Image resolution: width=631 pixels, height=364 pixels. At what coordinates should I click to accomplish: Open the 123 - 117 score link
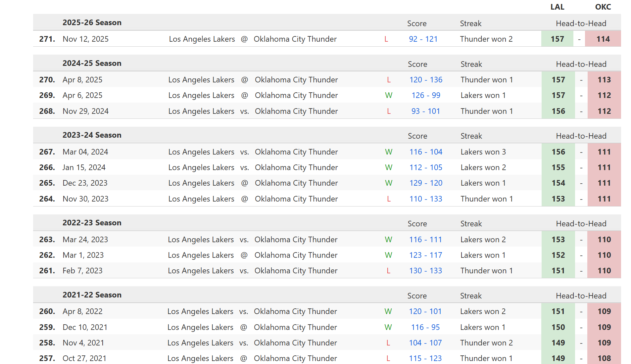point(425,255)
